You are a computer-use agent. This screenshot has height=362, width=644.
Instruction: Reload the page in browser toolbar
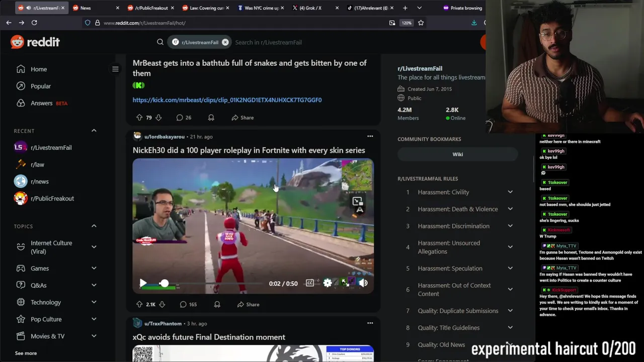pyautogui.click(x=34, y=23)
